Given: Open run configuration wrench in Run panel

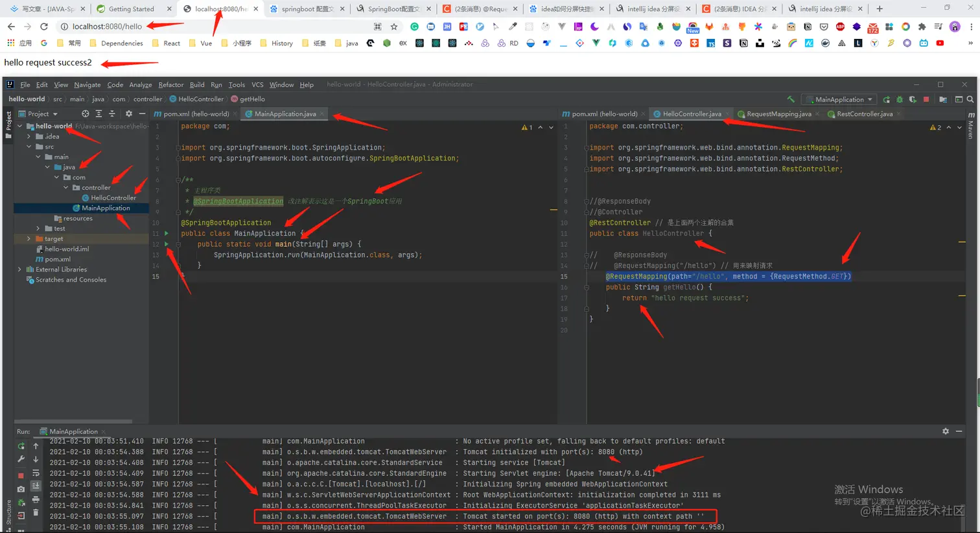Looking at the screenshot, I should pos(21,459).
